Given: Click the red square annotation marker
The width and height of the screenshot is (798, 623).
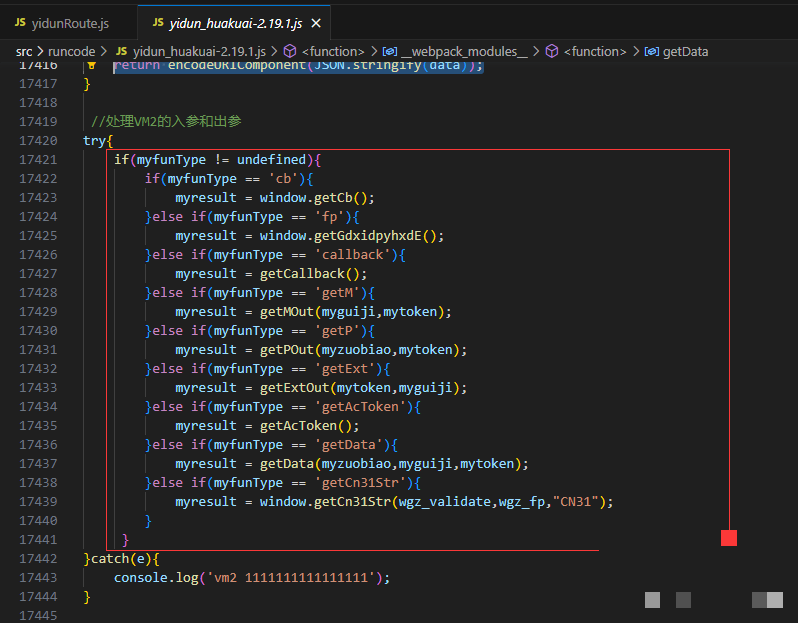Looking at the screenshot, I should tap(728, 538).
